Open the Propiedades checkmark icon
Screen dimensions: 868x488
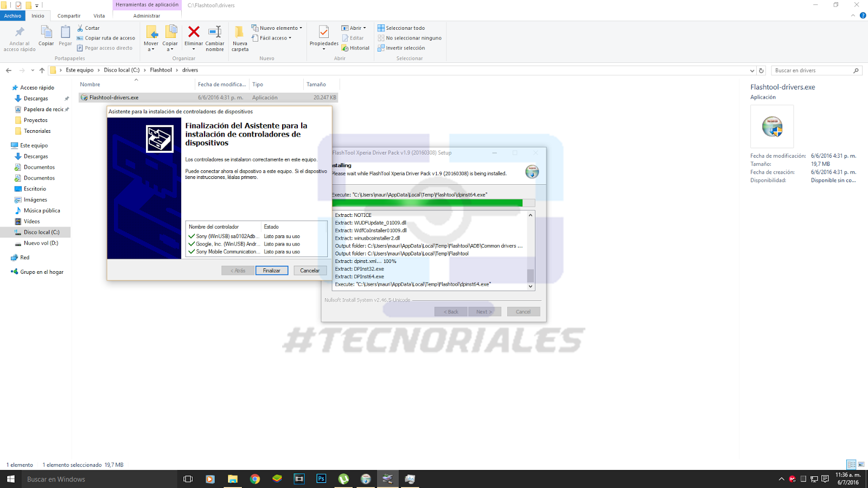pyautogui.click(x=324, y=32)
